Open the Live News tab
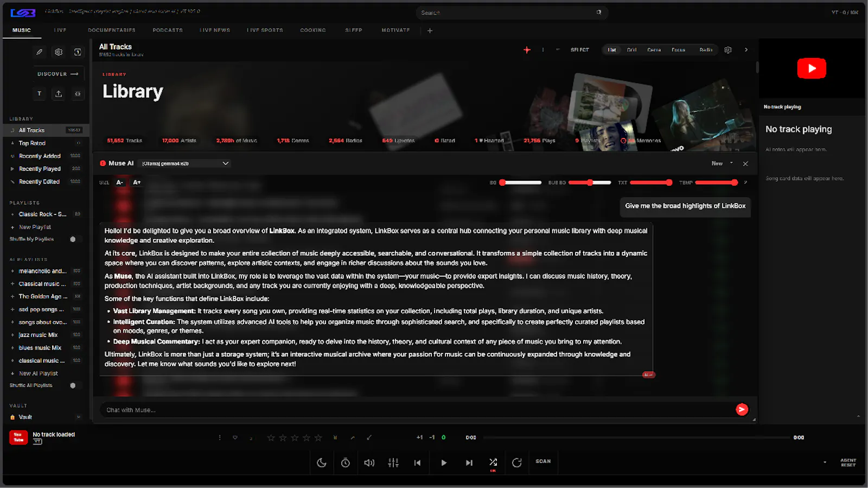 (215, 30)
